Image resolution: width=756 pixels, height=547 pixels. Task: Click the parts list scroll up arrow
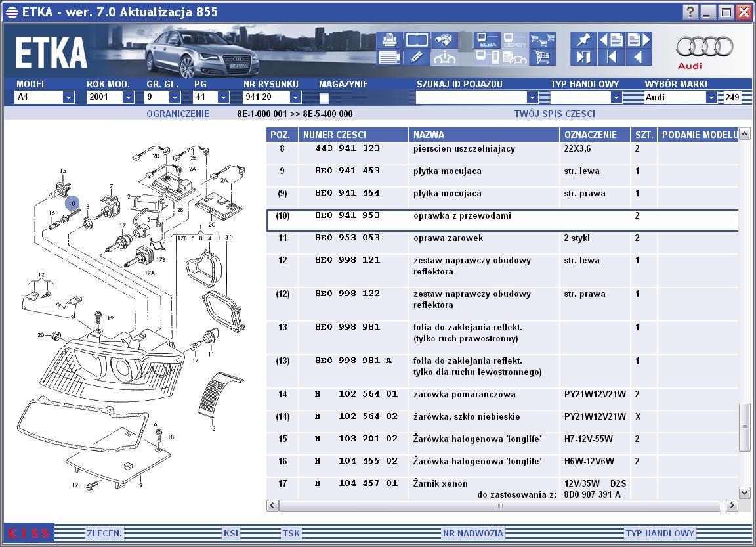tap(744, 133)
